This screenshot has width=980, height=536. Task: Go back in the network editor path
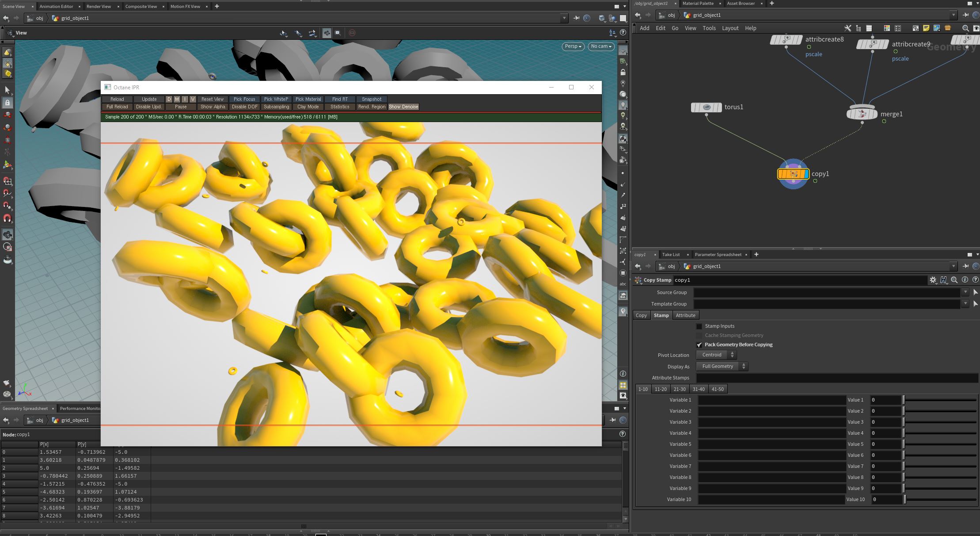tap(638, 15)
